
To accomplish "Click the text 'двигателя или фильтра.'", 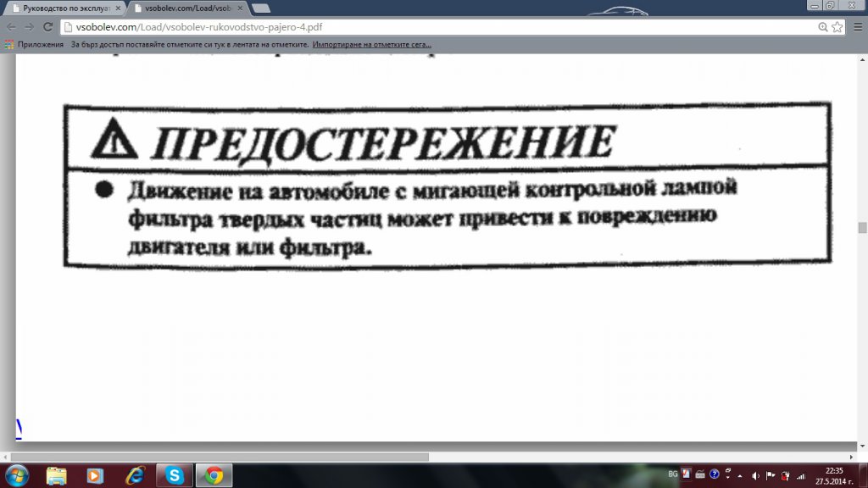I will (x=250, y=247).
